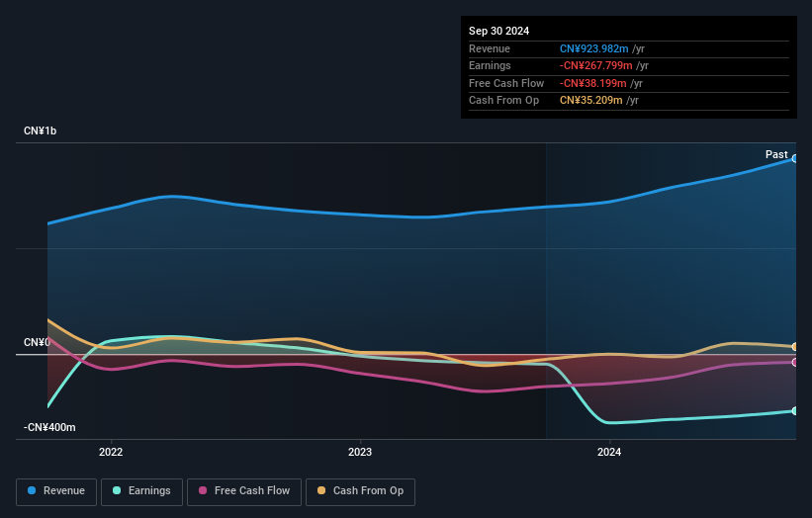The height and width of the screenshot is (518, 812).
Task: Select the Revenue endpoint marker at chart edge
Action: (x=794, y=159)
